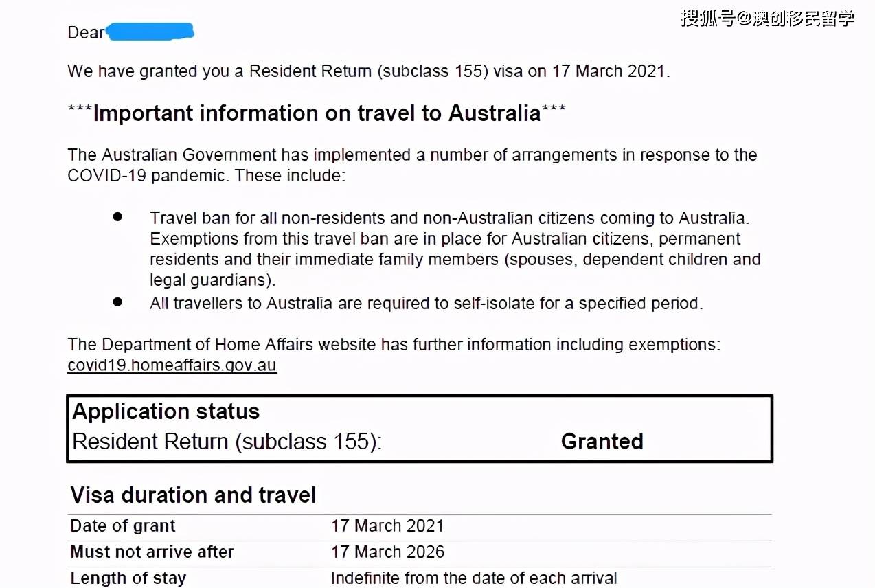875x588 pixels.
Task: Click the blue redacted name after Dear
Action: coord(150,32)
